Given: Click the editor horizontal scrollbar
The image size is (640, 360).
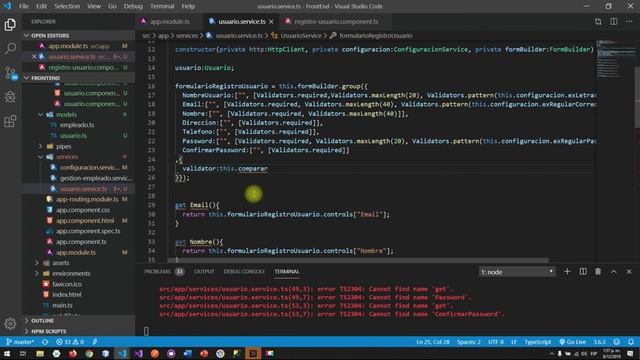Looking at the screenshot, I should click(x=358, y=260).
